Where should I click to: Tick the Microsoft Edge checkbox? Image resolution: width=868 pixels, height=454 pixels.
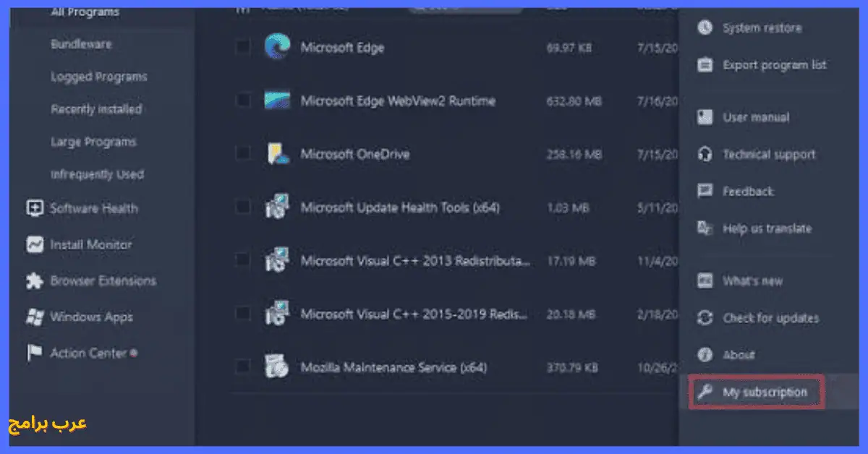[x=243, y=48]
